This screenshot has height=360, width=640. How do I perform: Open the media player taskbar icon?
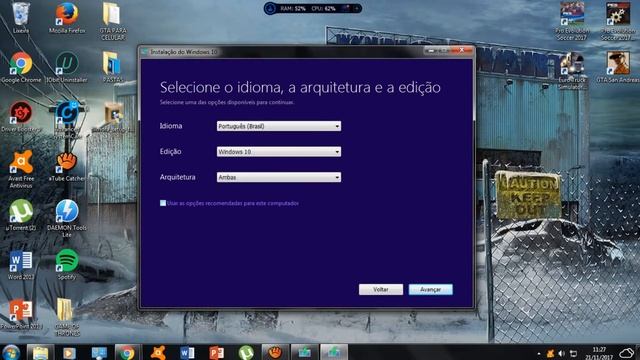click(69, 352)
